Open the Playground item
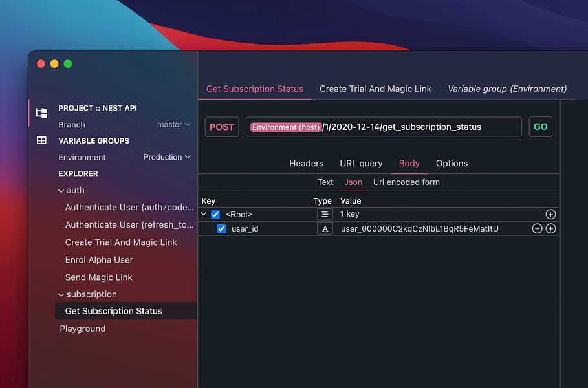This screenshot has height=388, width=588. [x=83, y=329]
